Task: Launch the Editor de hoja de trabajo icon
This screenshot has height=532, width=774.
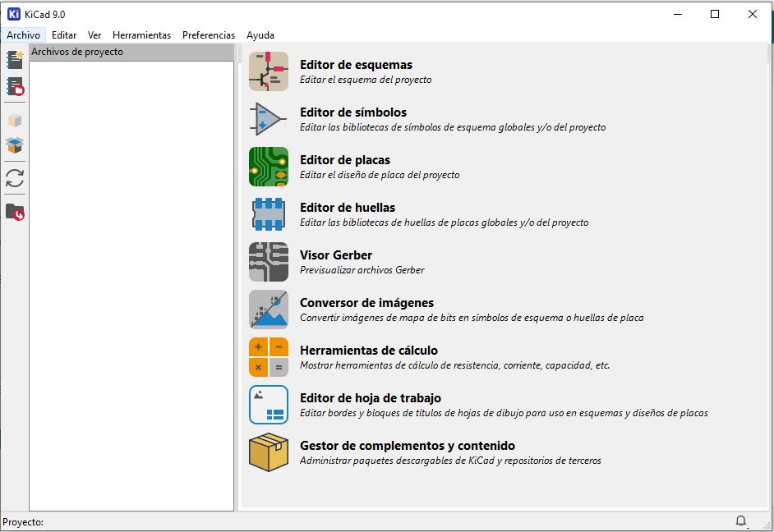Action: [269, 404]
